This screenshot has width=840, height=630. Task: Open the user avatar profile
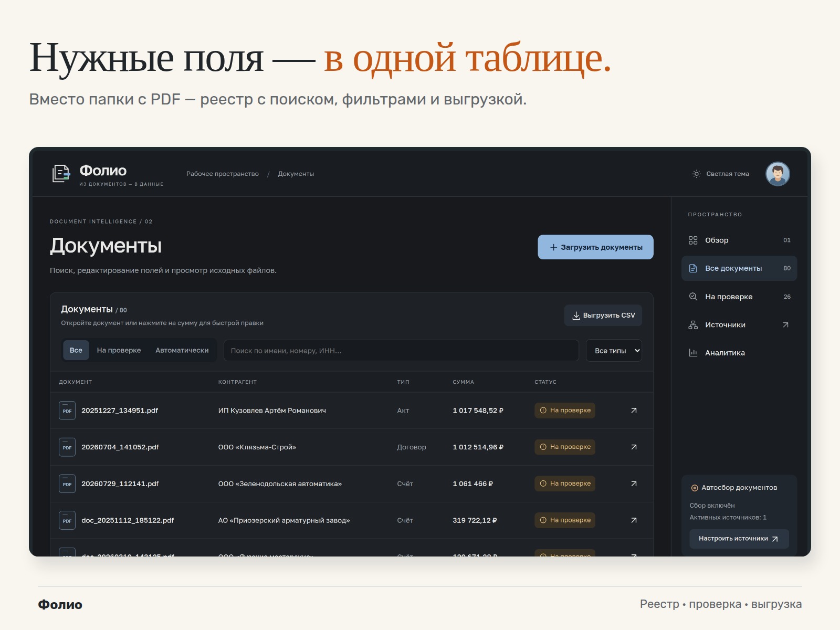pos(778,174)
